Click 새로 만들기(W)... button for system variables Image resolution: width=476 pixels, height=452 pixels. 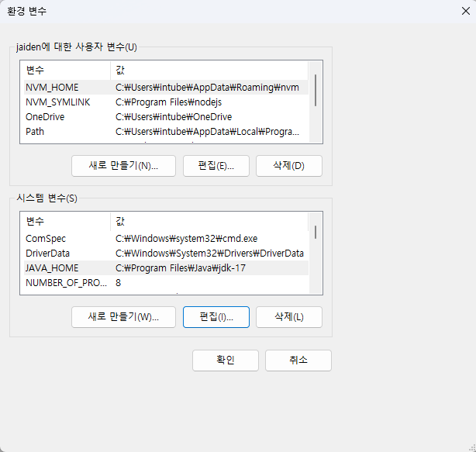(x=123, y=317)
